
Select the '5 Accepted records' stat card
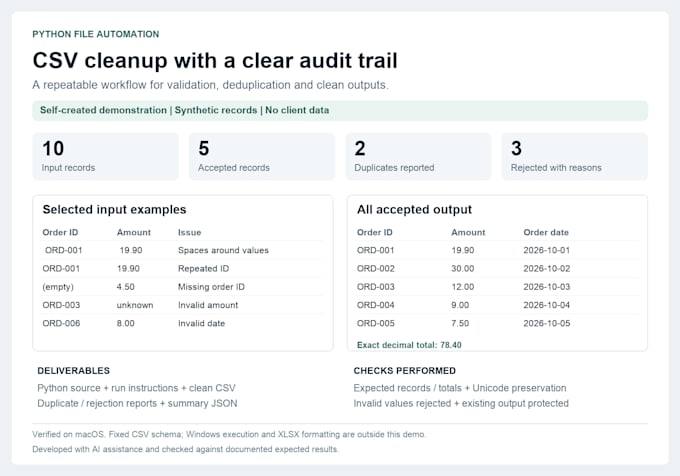(x=262, y=156)
